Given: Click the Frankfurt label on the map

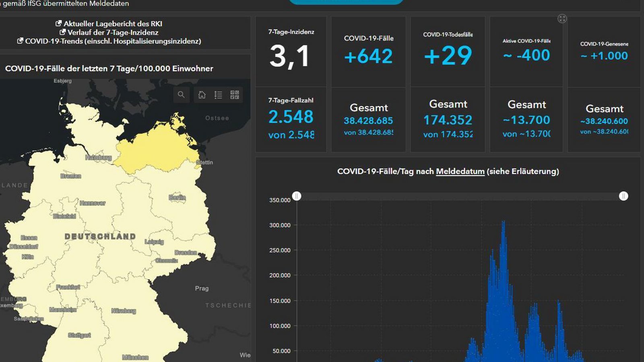Looking at the screenshot, I should click(68, 287).
